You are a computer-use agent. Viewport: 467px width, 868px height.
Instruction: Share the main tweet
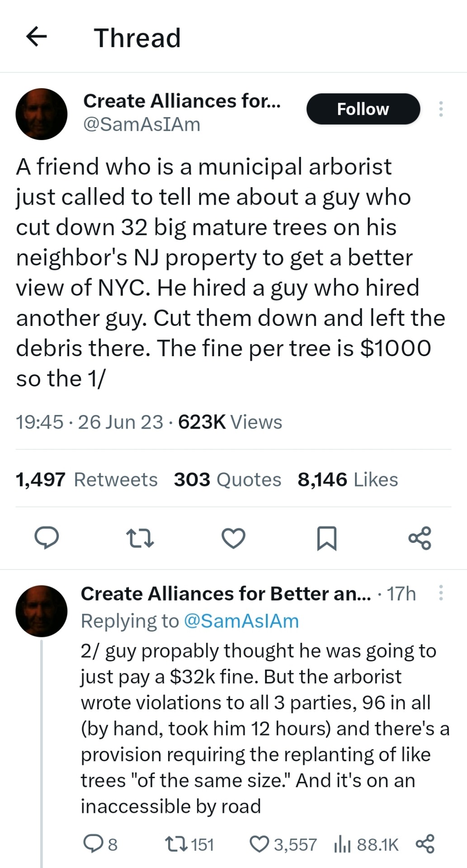tap(420, 538)
